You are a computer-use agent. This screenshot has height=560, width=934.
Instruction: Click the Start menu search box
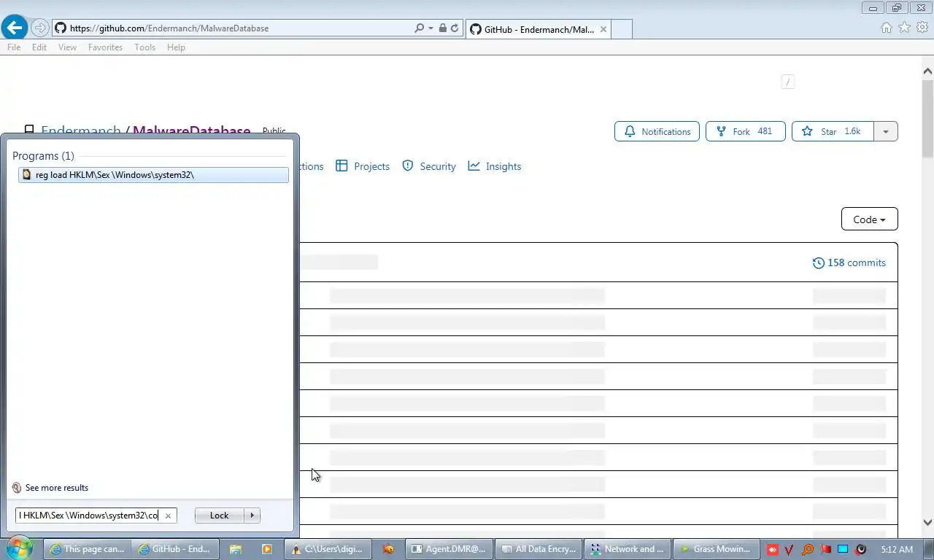(x=89, y=516)
